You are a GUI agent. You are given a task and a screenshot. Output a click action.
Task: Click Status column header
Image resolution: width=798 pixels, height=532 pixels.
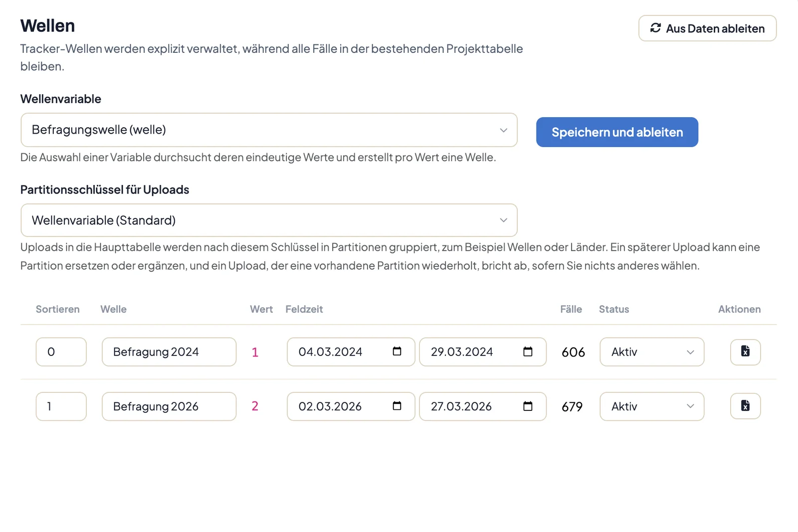click(x=614, y=309)
